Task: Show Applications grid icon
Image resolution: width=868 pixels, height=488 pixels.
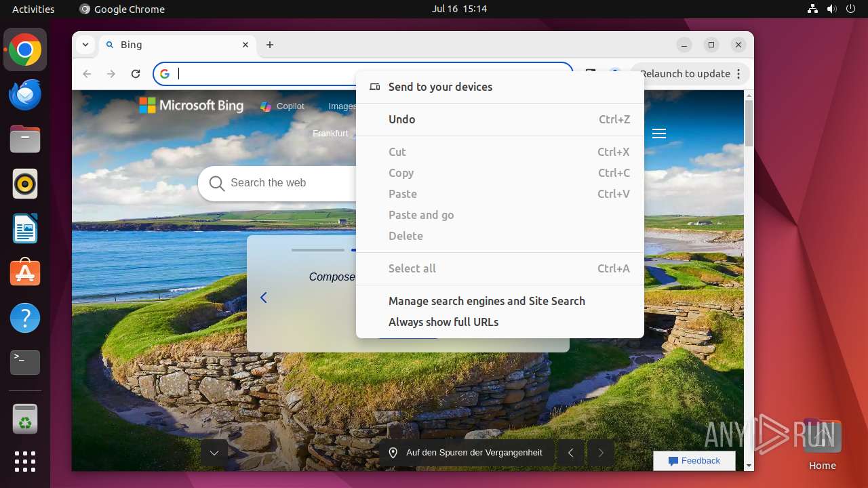Action: click(x=25, y=462)
